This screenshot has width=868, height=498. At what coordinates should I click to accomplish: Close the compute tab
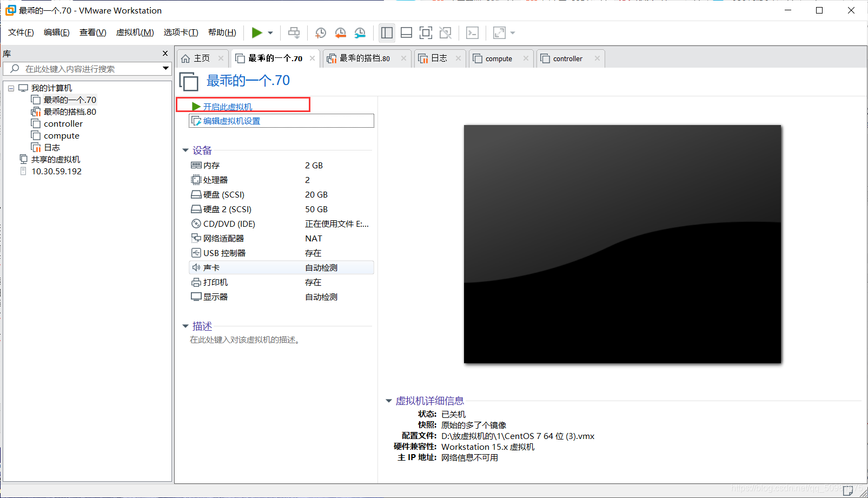click(526, 58)
